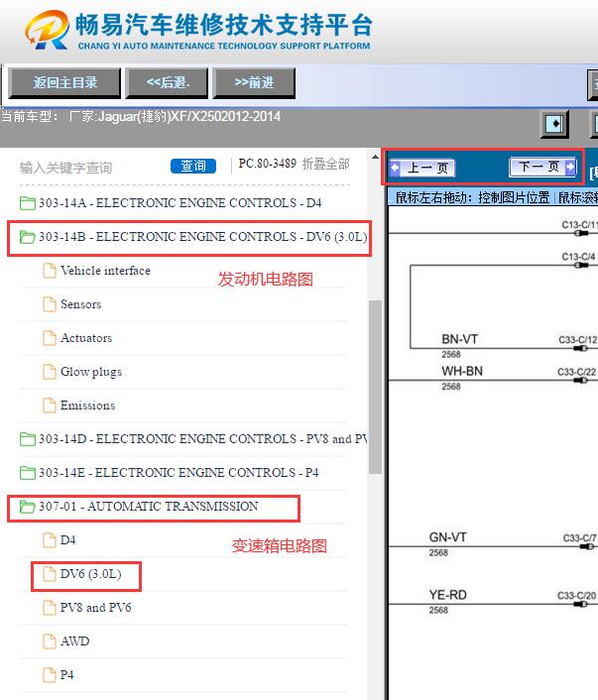Open AWD transmission diagram
Image resolution: width=598 pixels, height=700 pixels.
click(x=74, y=642)
